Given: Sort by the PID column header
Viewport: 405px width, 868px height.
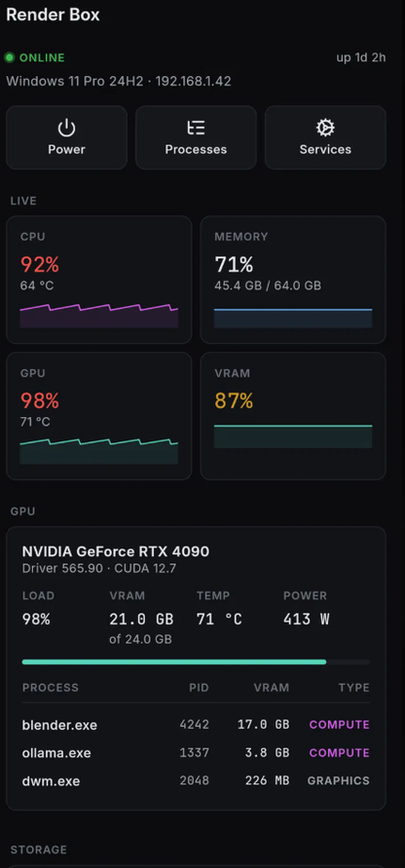Looking at the screenshot, I should (x=199, y=688).
